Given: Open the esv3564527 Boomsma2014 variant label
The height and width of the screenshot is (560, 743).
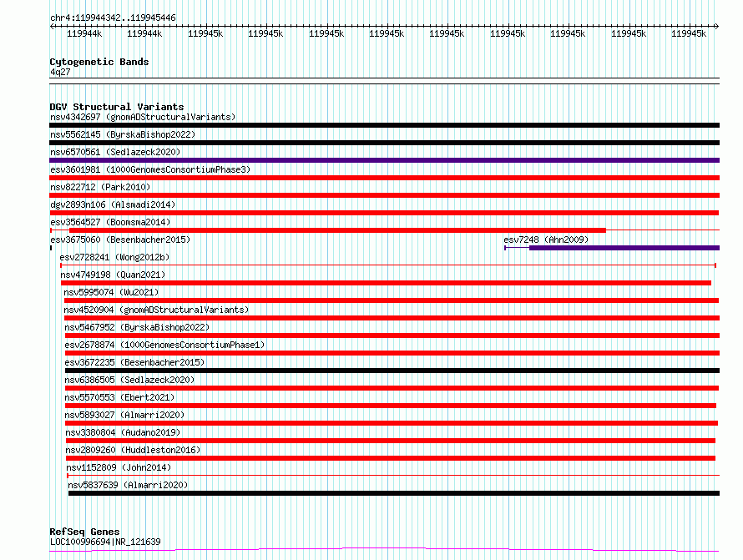Looking at the screenshot, I should (110, 222).
